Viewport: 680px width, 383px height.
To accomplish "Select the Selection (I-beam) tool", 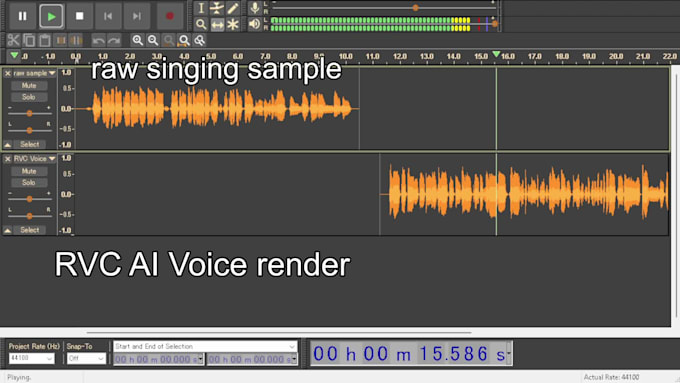I will click(201, 8).
